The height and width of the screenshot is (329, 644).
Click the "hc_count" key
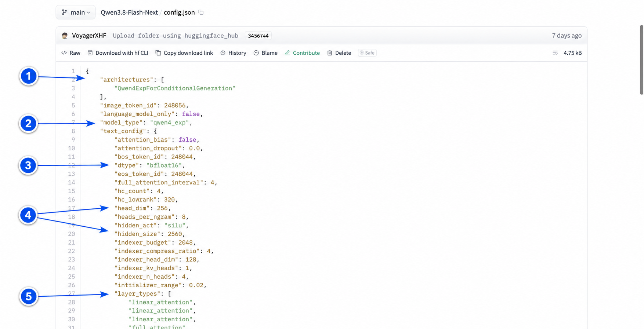pos(132,191)
